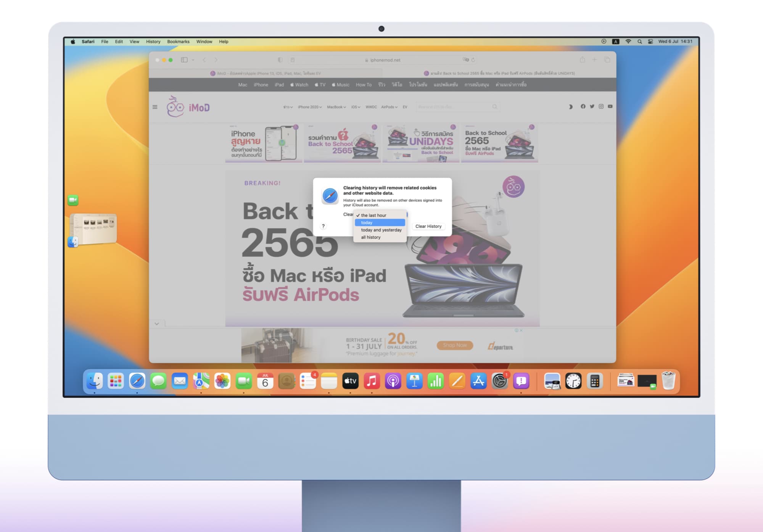The width and height of the screenshot is (763, 532).
Task: Open the App Store icon in the Dock
Action: click(478, 381)
